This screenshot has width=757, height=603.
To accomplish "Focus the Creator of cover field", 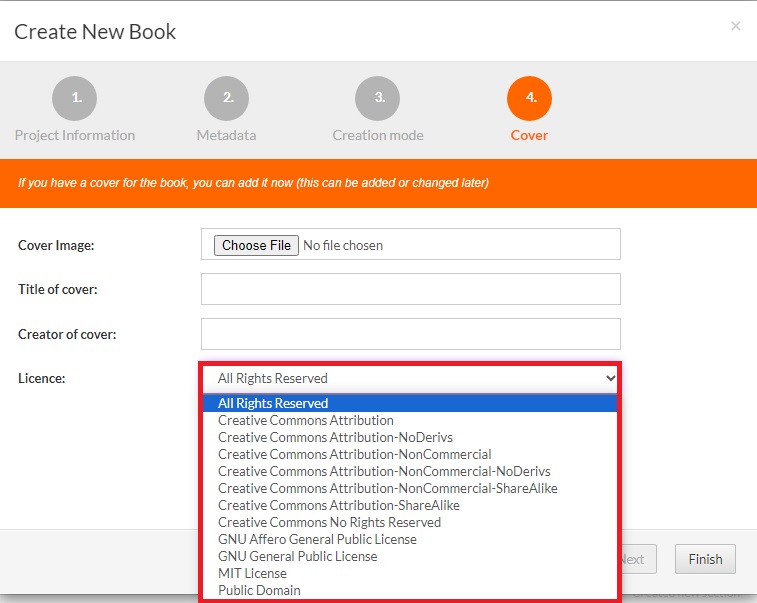I will click(x=410, y=334).
